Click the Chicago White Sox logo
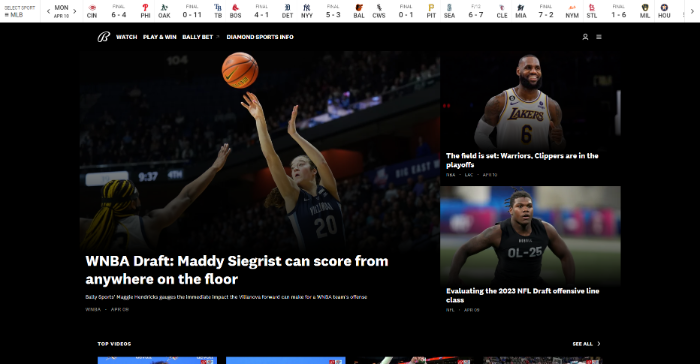 click(x=379, y=8)
